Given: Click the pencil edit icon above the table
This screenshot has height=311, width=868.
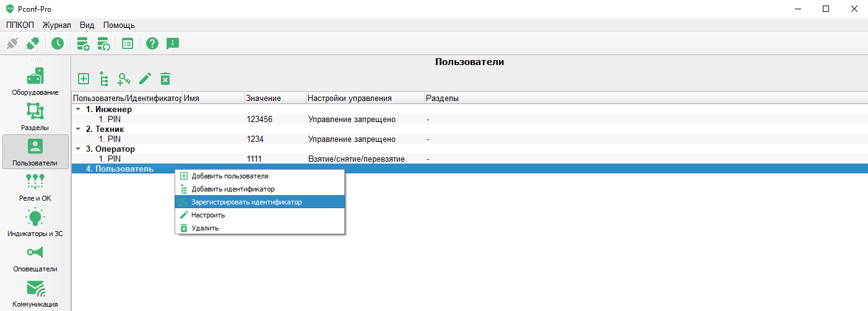Looking at the screenshot, I should 145,79.
